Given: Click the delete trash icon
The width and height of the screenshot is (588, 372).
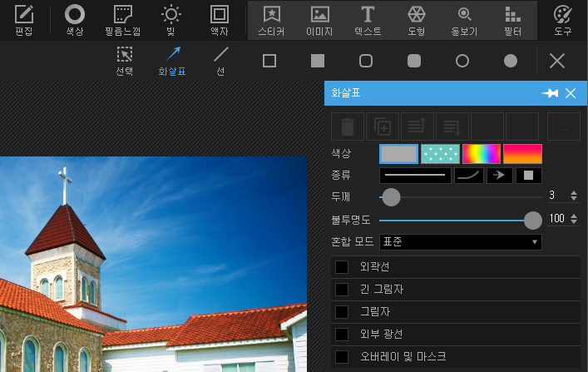Looking at the screenshot, I should tap(348, 126).
